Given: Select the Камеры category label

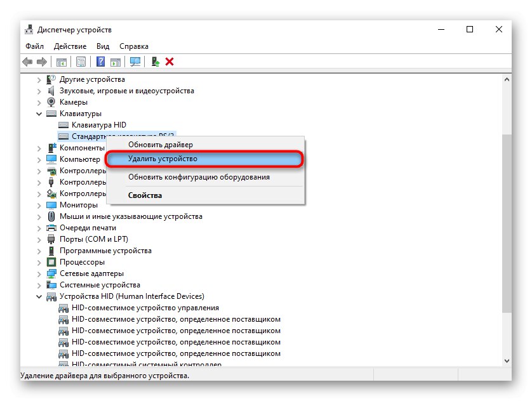Looking at the screenshot, I should (x=73, y=102).
